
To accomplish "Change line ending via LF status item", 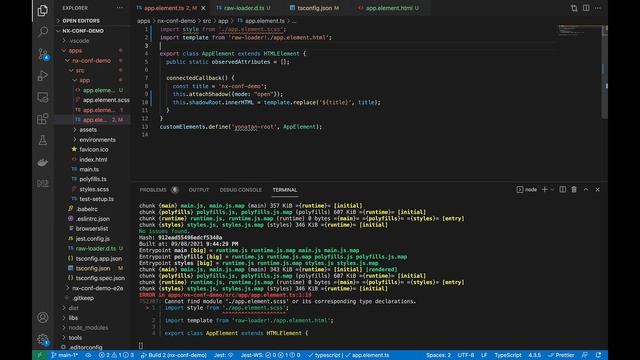I will [x=484, y=355].
